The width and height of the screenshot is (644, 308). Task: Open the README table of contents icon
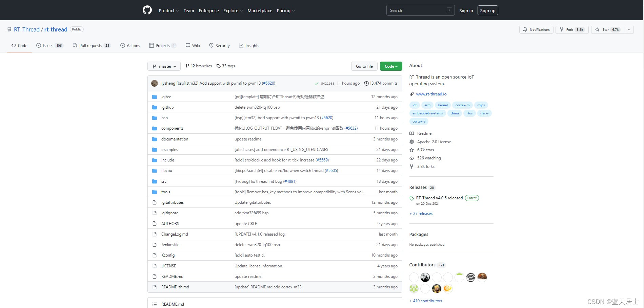click(155, 304)
